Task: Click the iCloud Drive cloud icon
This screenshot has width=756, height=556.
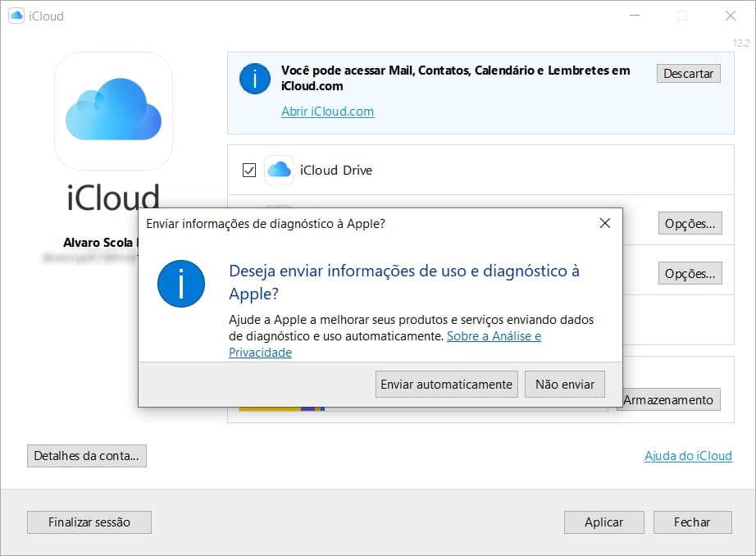Action: coord(279,170)
